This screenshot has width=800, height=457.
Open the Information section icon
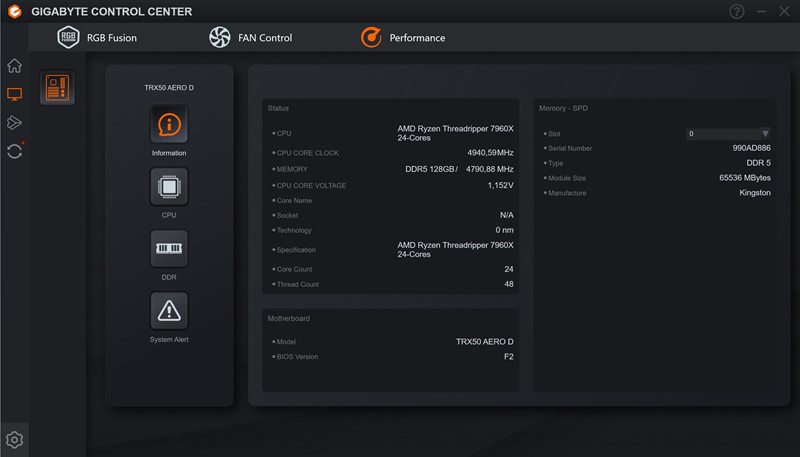pos(169,124)
